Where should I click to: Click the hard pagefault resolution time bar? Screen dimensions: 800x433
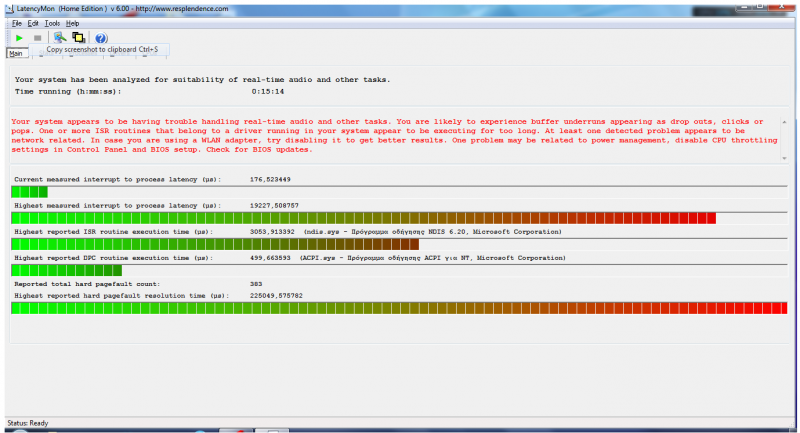398,308
